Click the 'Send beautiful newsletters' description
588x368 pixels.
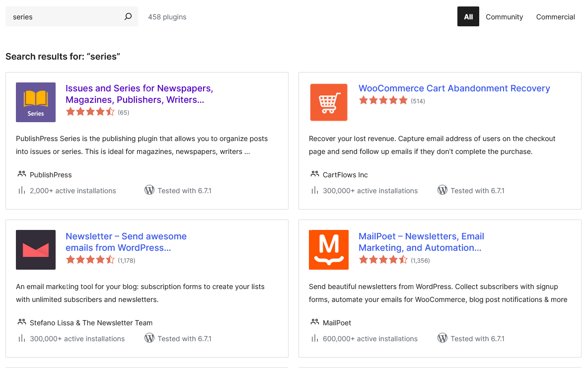pos(438,293)
